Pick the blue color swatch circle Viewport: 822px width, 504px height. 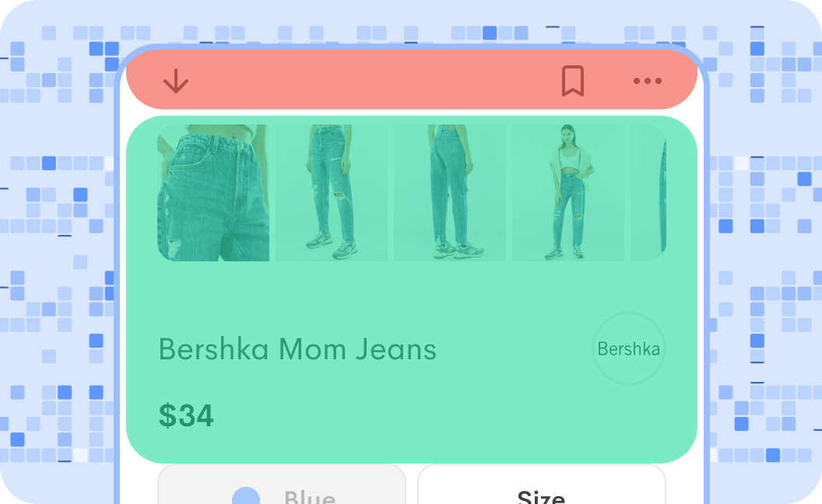[246, 495]
